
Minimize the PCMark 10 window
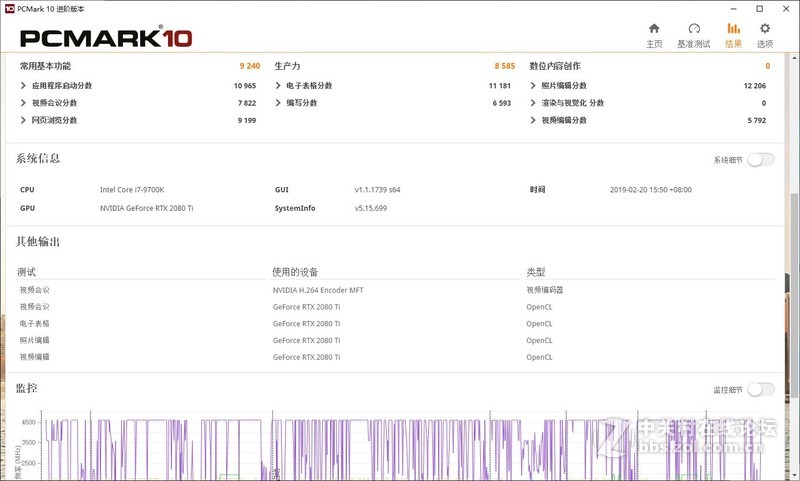[x=733, y=9]
